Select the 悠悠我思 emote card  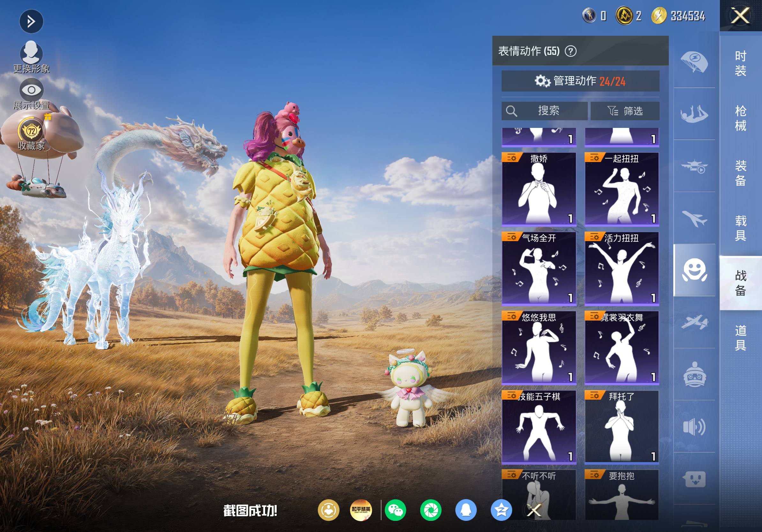tap(539, 348)
